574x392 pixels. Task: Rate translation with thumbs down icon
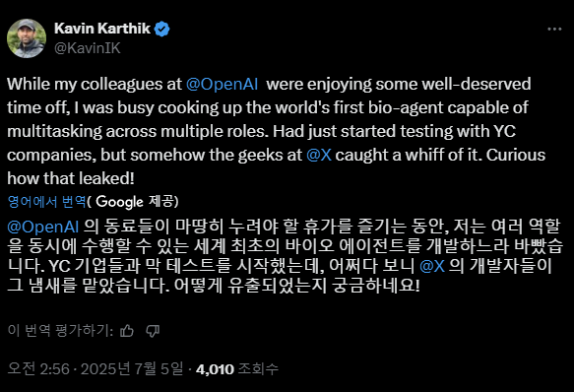tap(153, 331)
